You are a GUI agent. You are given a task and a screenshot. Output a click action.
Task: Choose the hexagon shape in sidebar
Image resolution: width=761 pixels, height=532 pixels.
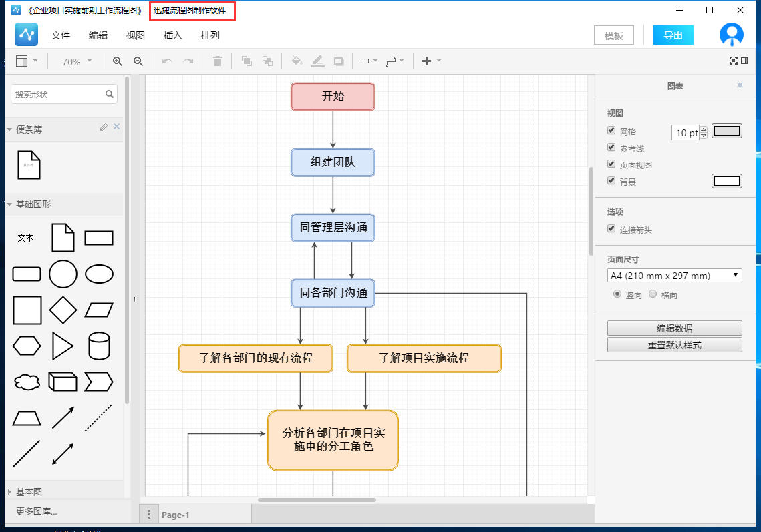(27, 346)
